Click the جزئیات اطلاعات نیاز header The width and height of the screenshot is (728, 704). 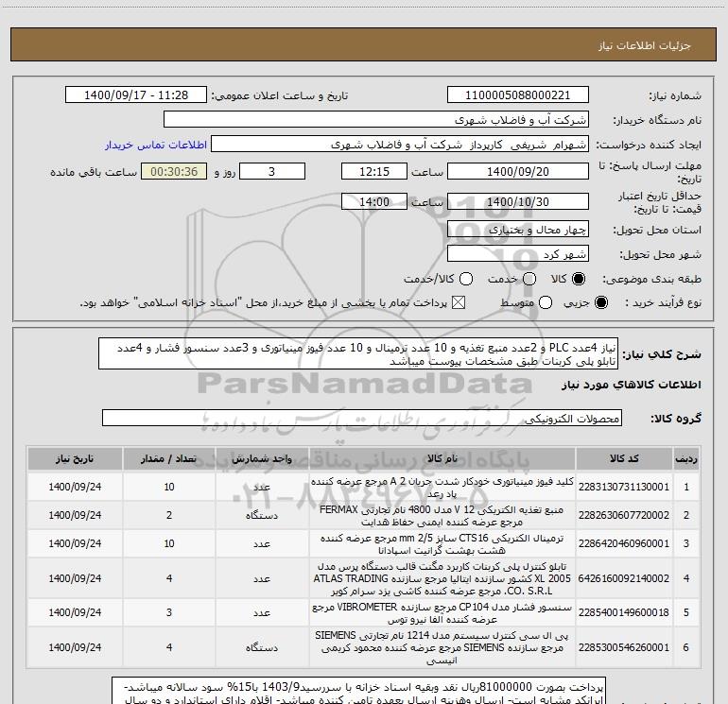(645, 45)
